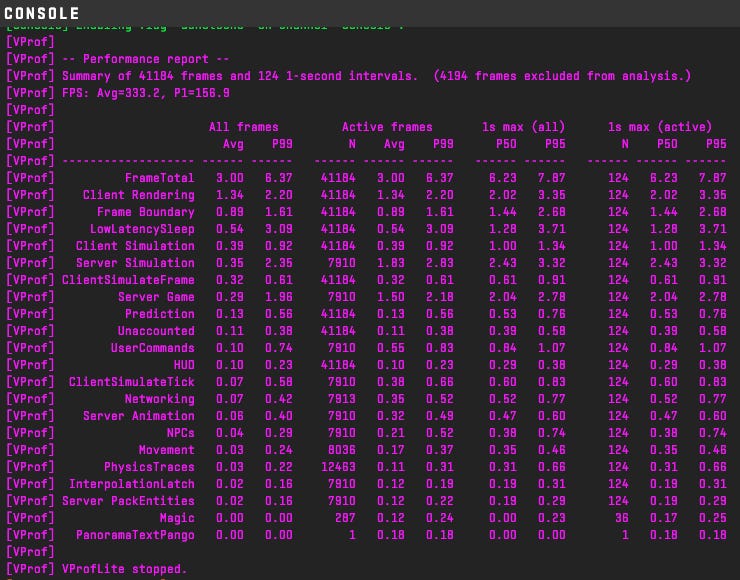Select the NPCs row label
This screenshot has width=740, height=580.
[180, 433]
